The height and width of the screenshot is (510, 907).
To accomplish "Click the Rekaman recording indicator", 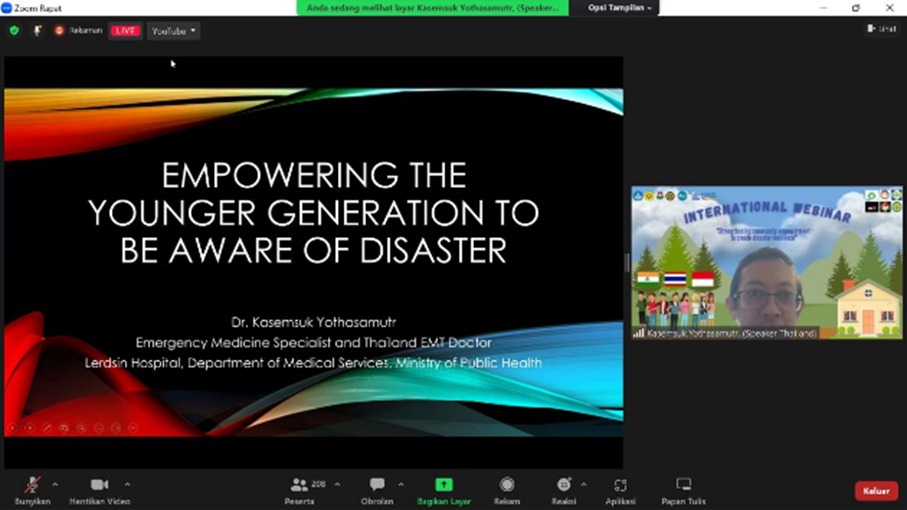I will [80, 31].
